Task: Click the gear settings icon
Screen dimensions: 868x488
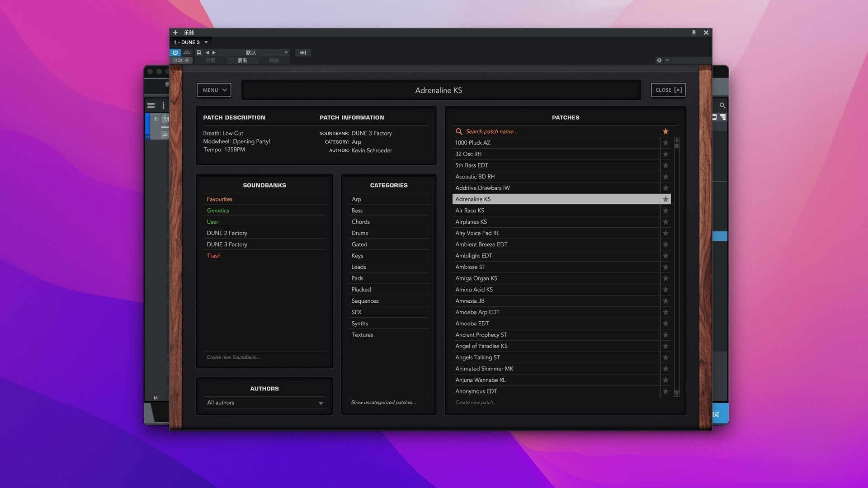Action: pos(659,60)
